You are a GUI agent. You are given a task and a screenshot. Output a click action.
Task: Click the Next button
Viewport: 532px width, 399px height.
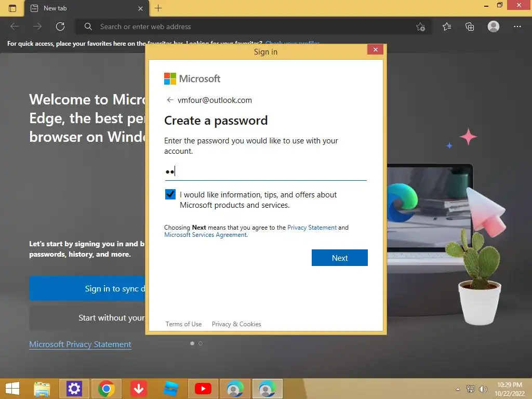340,258
